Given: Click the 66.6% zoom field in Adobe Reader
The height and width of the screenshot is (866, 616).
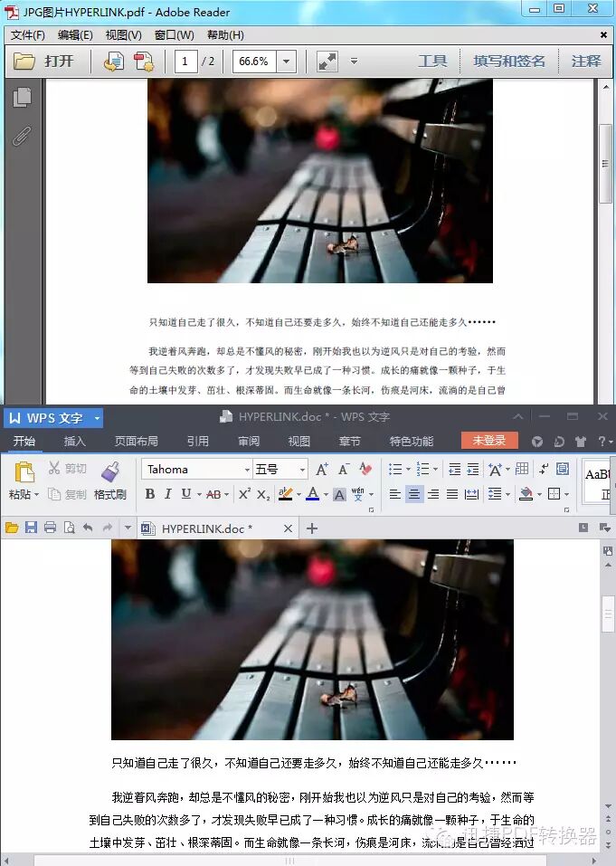Looking at the screenshot, I should click(254, 61).
